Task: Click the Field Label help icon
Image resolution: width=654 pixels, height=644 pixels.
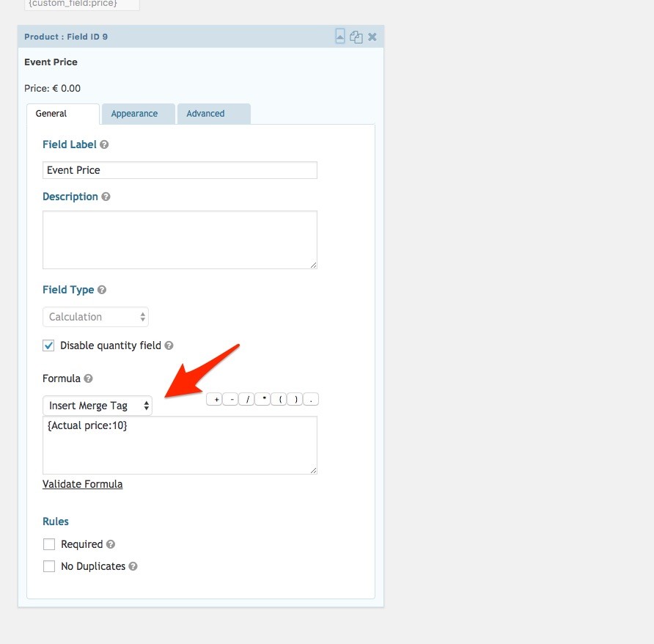Action: click(104, 145)
